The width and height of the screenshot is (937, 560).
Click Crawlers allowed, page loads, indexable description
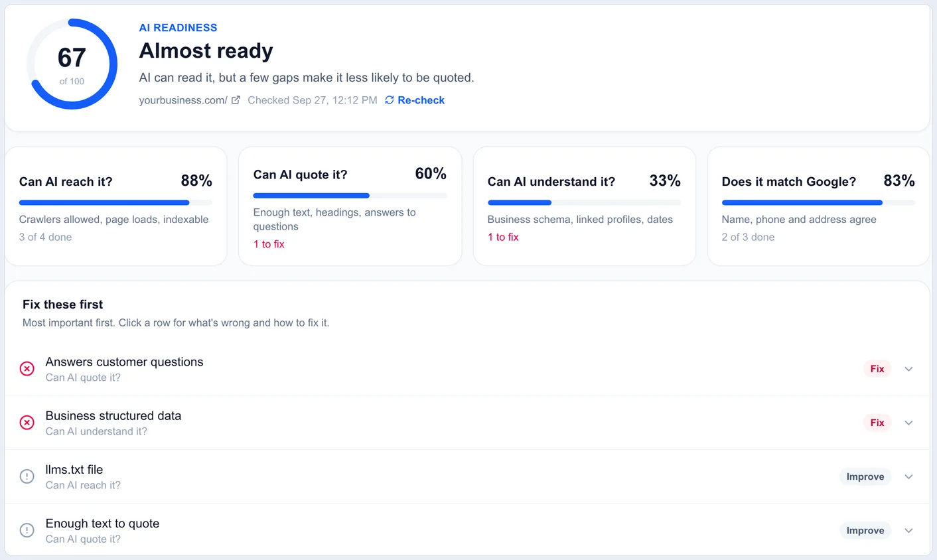[113, 220]
